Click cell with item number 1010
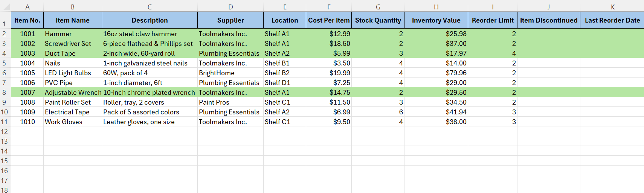Image resolution: width=644 pixels, height=193 pixels. click(27, 122)
